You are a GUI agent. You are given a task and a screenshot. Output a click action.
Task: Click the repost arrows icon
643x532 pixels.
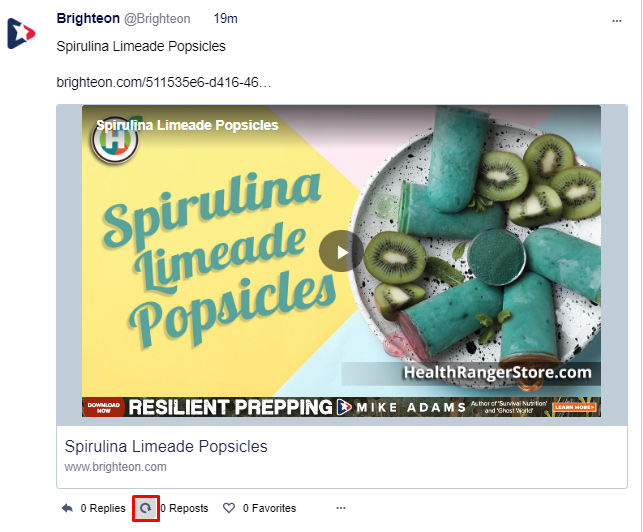coord(146,508)
